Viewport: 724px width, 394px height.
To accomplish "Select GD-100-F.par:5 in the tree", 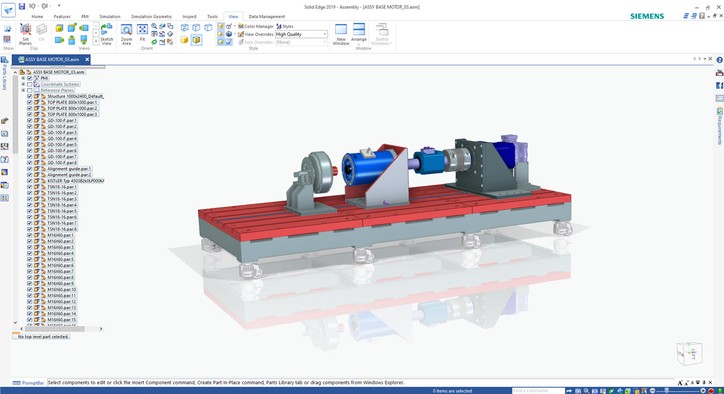I will click(x=62, y=145).
